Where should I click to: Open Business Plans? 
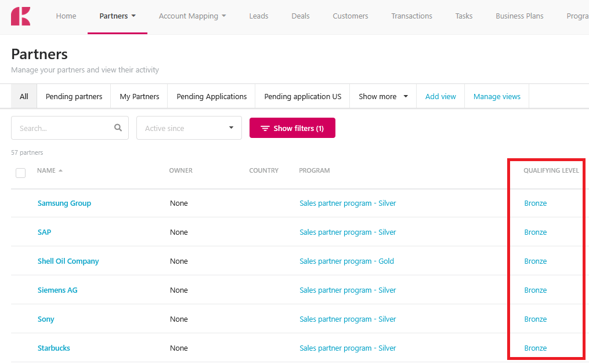[519, 16]
